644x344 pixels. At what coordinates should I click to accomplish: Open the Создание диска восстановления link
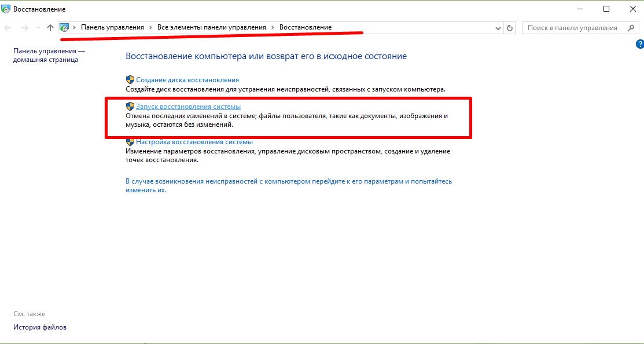pos(187,80)
